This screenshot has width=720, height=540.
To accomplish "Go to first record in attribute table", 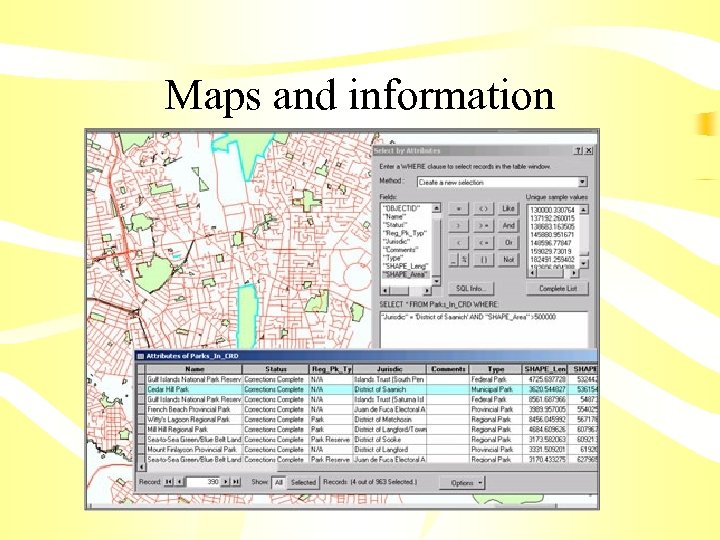I will pyautogui.click(x=169, y=482).
